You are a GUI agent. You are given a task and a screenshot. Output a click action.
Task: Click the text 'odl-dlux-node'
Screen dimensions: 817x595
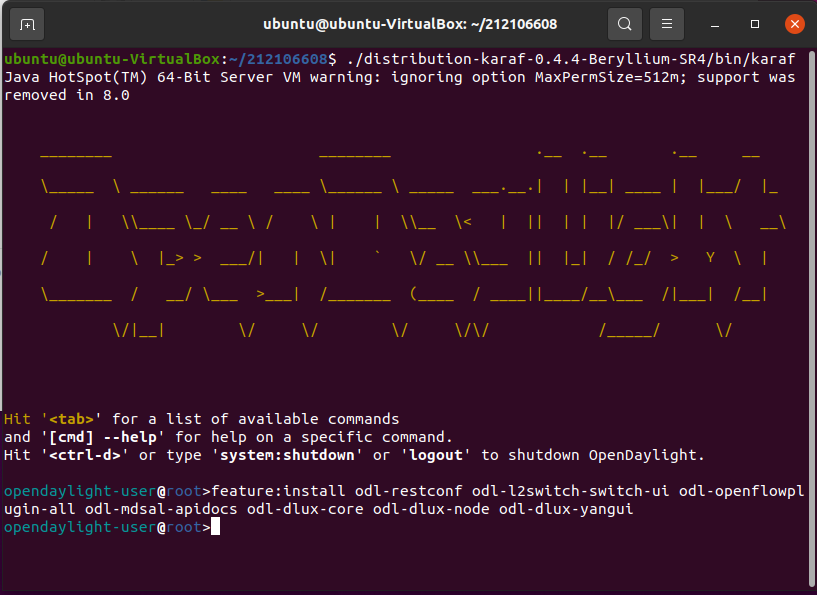[x=431, y=509]
